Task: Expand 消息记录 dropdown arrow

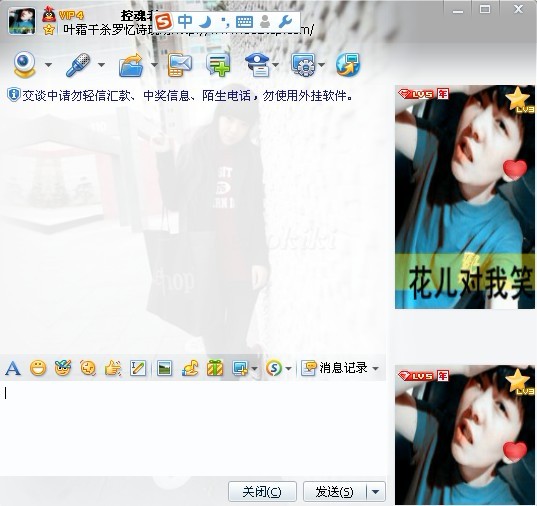Action: 375,369
